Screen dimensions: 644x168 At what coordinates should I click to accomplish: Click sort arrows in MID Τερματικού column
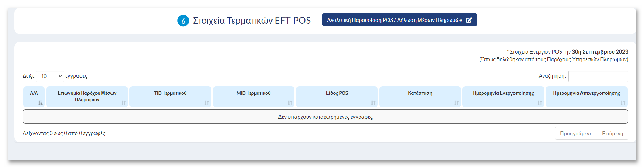(290, 103)
